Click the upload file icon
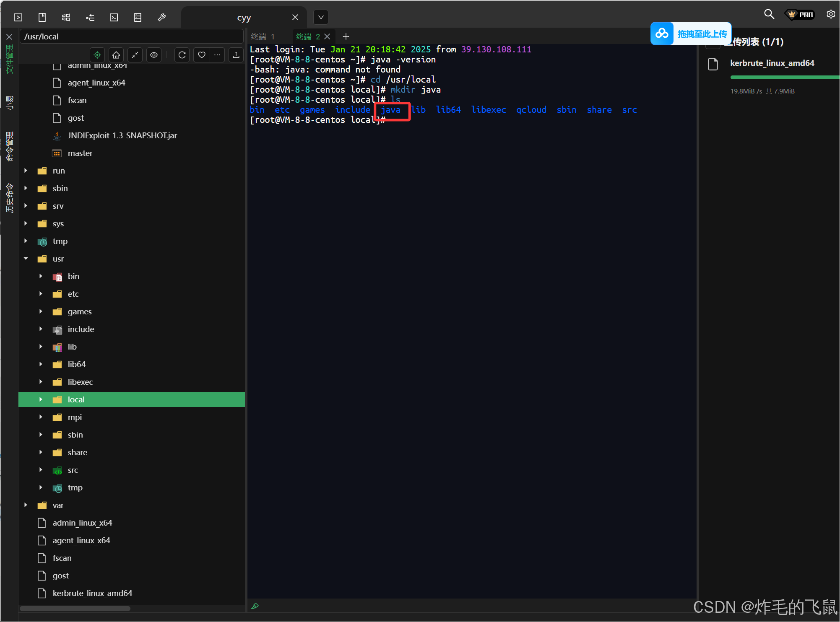Viewport: 840px width, 622px height. coord(236,55)
